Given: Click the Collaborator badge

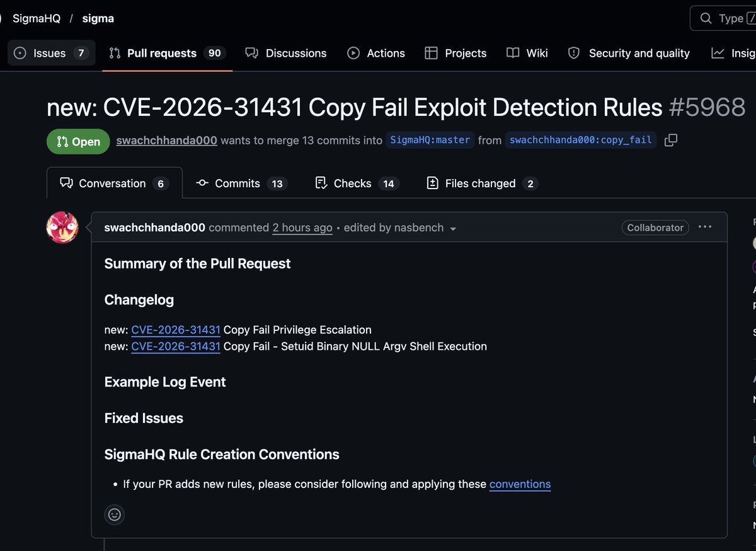Looking at the screenshot, I should (655, 228).
